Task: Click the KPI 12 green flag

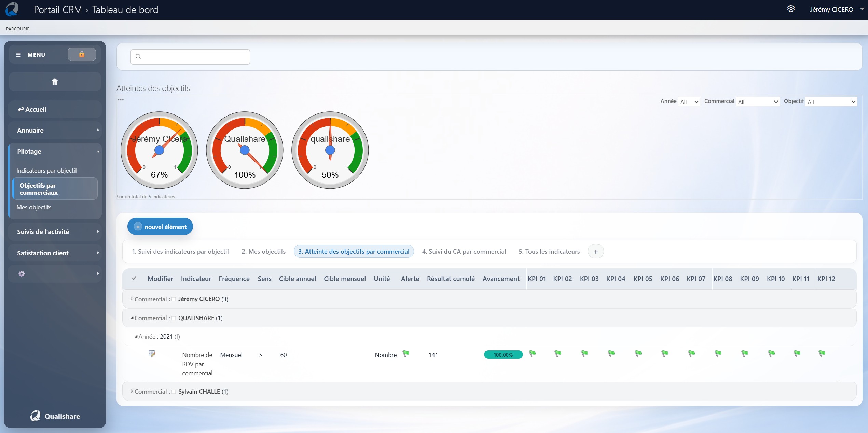Action: click(822, 353)
